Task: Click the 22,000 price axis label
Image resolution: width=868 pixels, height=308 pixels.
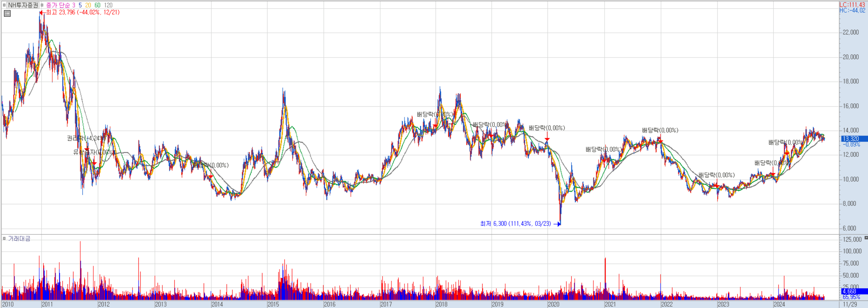Action: tap(851, 32)
